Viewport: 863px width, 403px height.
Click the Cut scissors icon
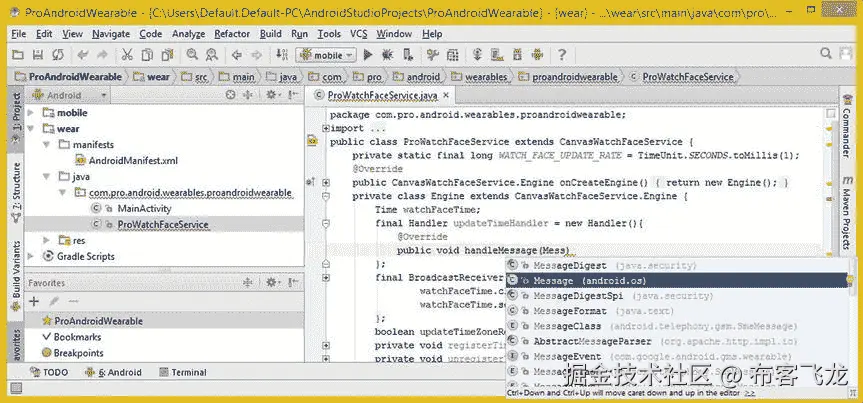[127, 55]
